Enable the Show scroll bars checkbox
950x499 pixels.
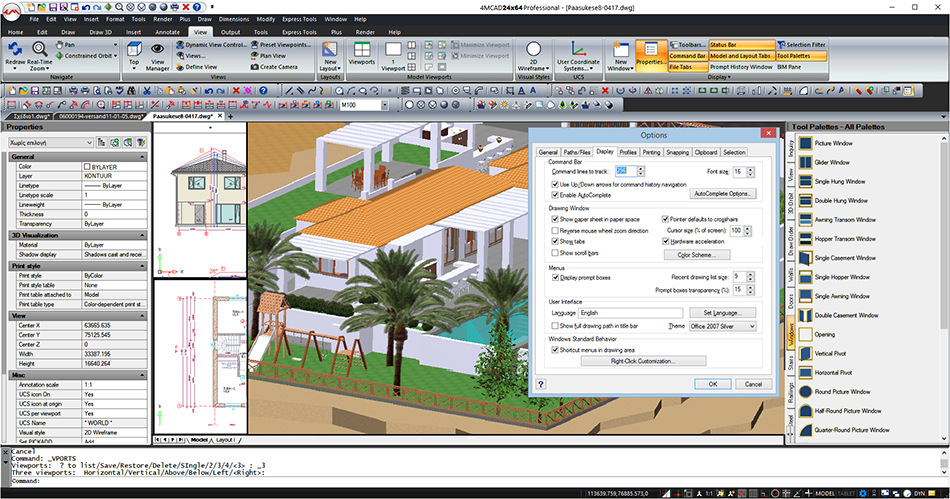pyautogui.click(x=555, y=254)
